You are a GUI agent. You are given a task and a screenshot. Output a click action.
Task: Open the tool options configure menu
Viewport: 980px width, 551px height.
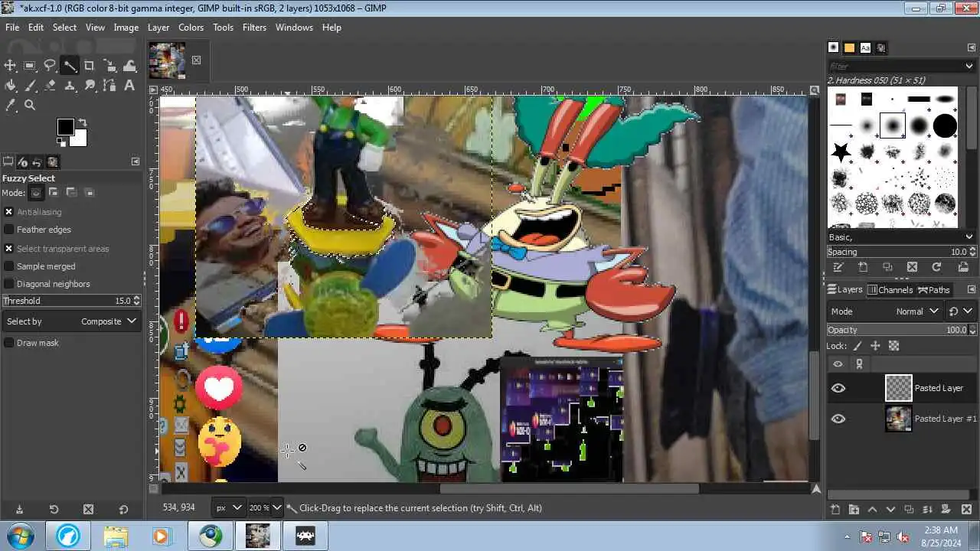point(136,161)
